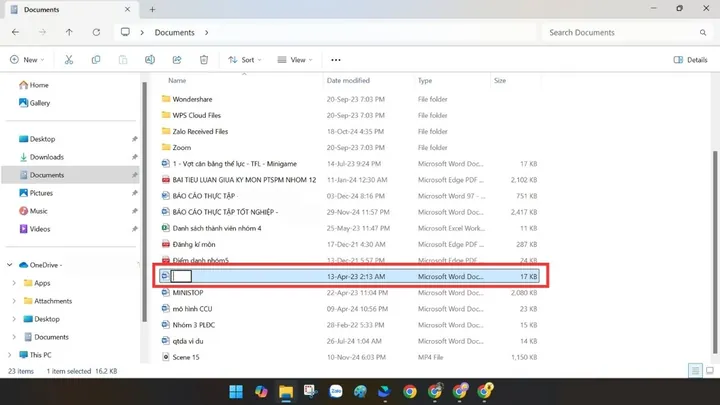Image resolution: width=720 pixels, height=405 pixels.
Task: Open Windows Start menu on taskbar
Action: (236, 392)
